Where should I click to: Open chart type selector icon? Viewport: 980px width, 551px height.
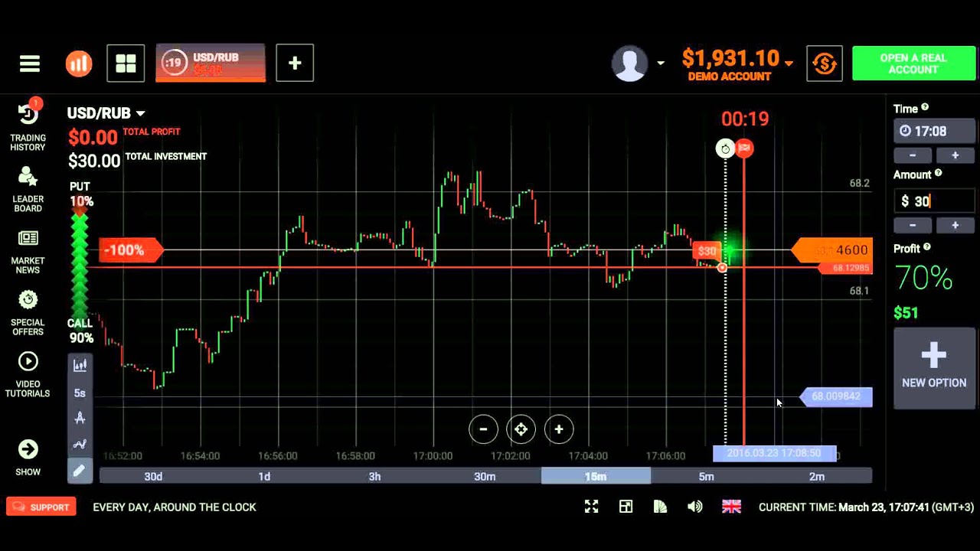click(x=80, y=366)
